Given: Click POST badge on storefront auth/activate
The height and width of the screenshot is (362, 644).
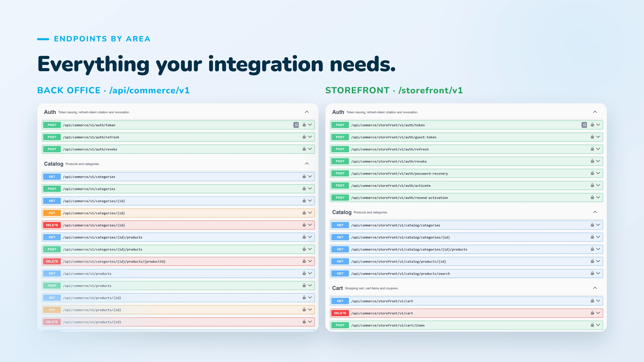Looking at the screenshot, I should pos(340,185).
